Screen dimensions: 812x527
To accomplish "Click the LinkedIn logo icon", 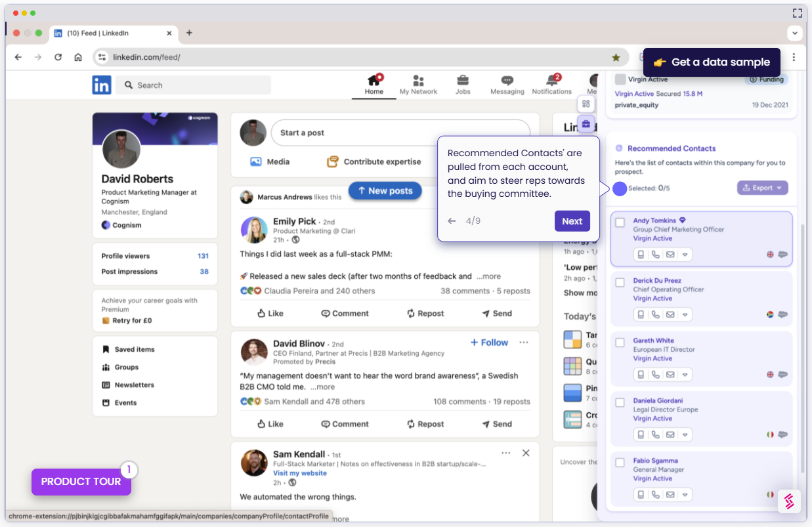I will (x=101, y=85).
